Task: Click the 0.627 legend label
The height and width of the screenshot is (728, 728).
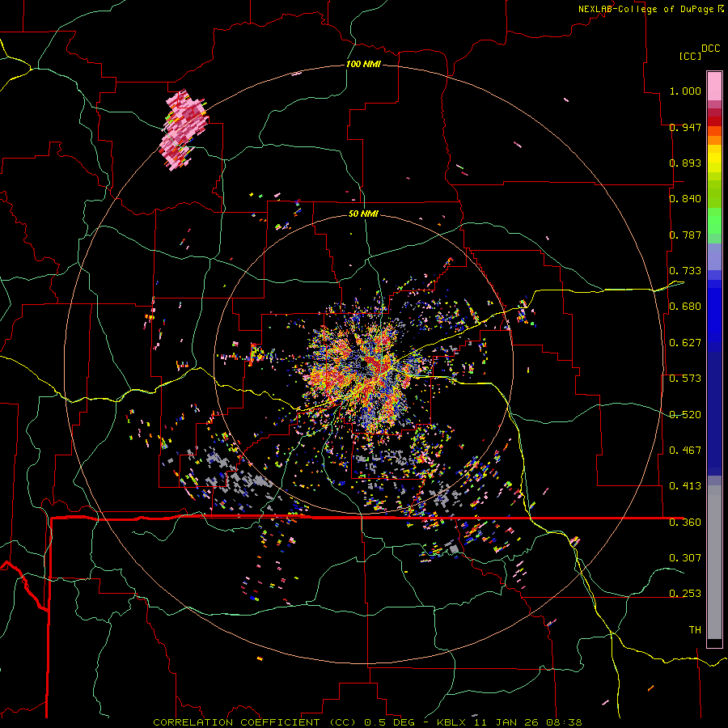Action: pos(685,343)
